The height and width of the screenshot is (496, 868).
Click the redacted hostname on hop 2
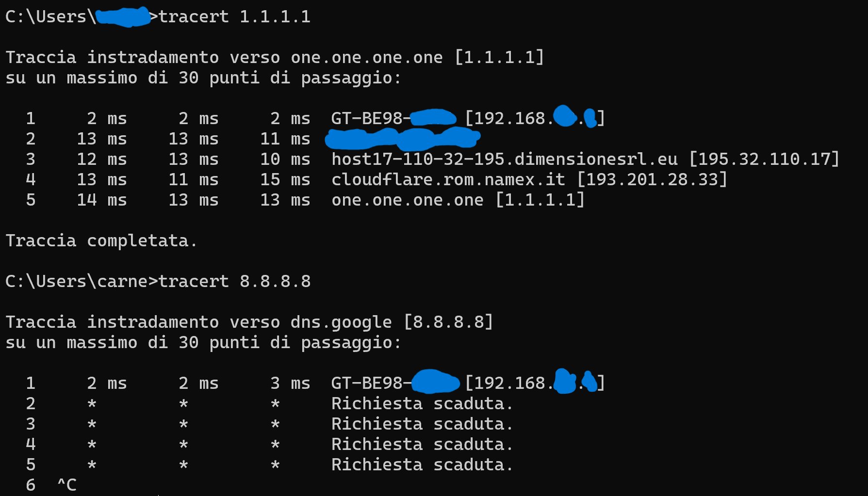coord(403,139)
